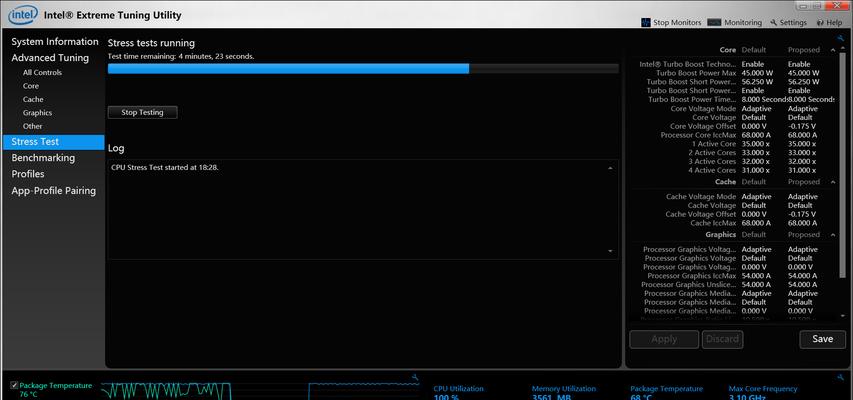Click Memory Utilization readout

point(564,393)
